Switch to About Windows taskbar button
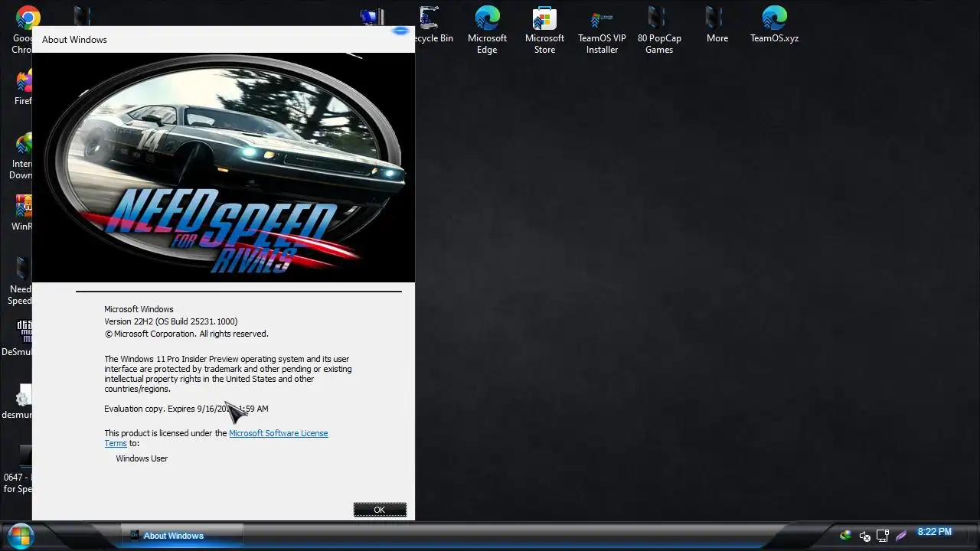 (x=182, y=536)
